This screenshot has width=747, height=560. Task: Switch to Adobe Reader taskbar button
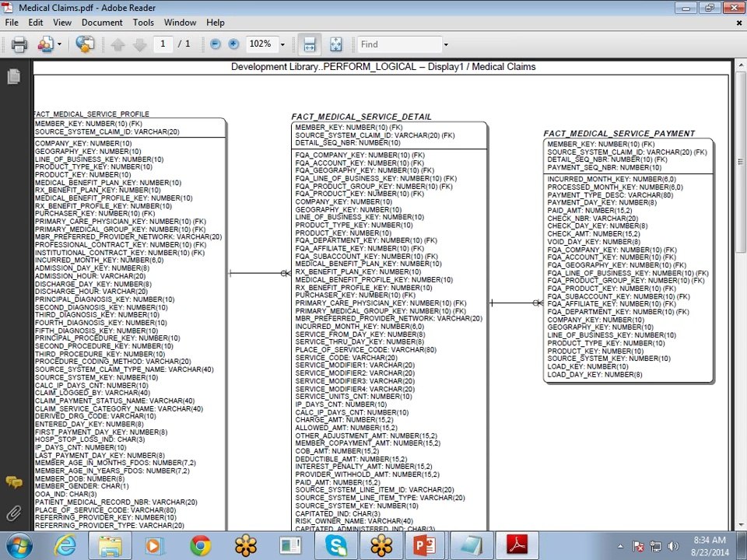(x=517, y=545)
